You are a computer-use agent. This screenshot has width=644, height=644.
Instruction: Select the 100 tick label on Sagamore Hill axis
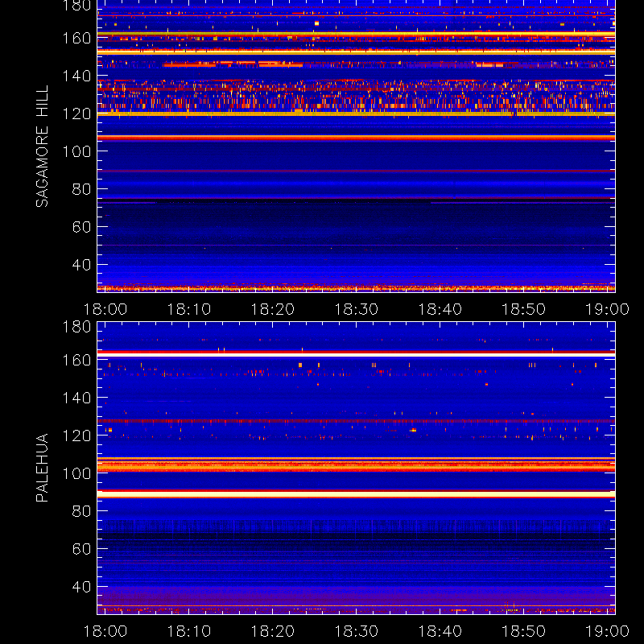[76, 151]
